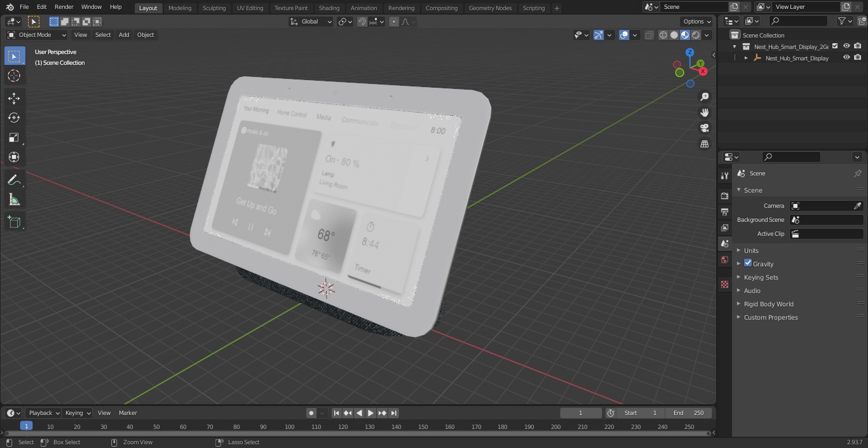Image resolution: width=868 pixels, height=448 pixels.
Task: Expand the Nest_Hub_Smart_Display object tree
Action: click(x=746, y=58)
